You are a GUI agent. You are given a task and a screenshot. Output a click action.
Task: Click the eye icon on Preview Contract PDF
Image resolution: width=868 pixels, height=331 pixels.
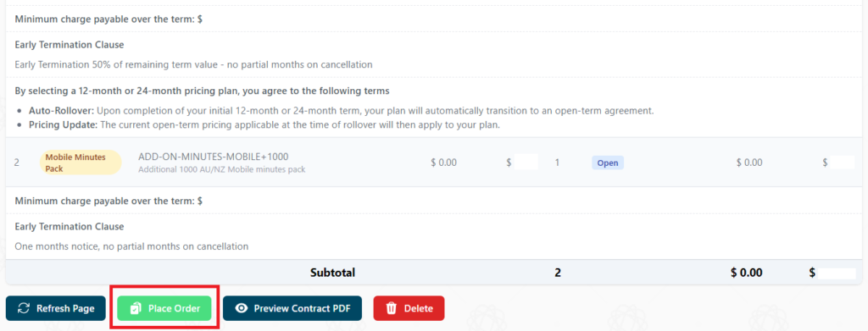[241, 308]
